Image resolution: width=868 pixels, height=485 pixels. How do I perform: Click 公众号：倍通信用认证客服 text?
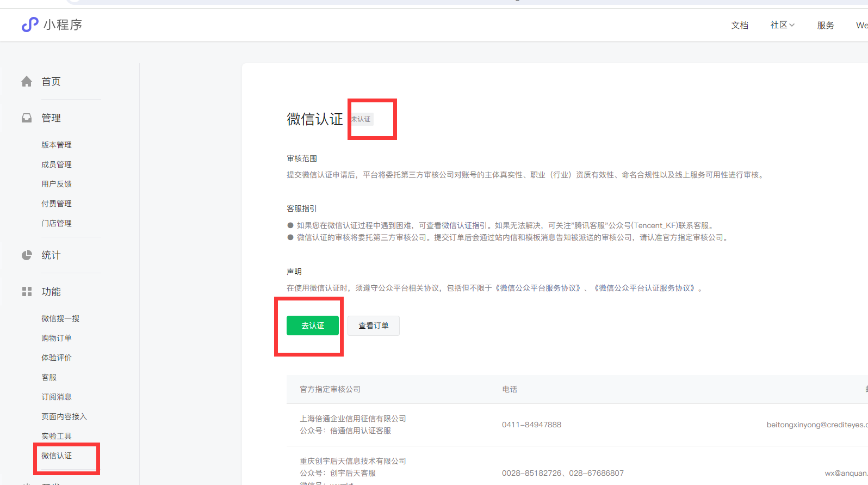[x=345, y=431]
